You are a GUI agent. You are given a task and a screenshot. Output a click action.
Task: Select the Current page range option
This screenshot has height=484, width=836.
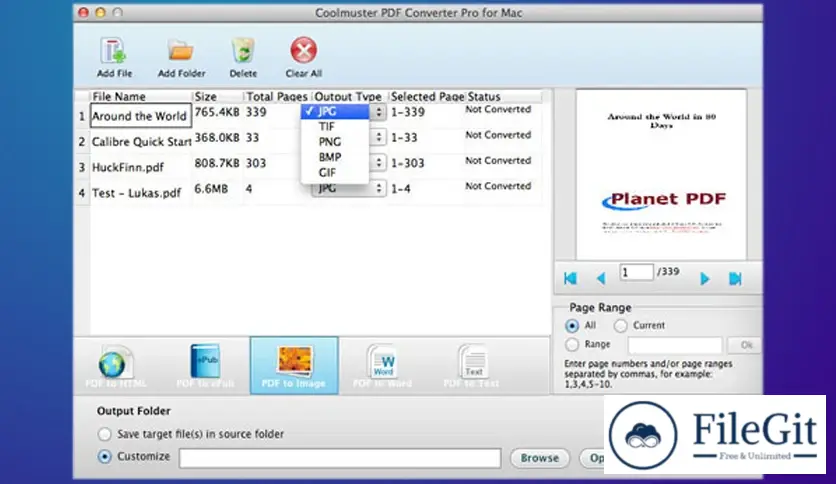click(x=620, y=326)
